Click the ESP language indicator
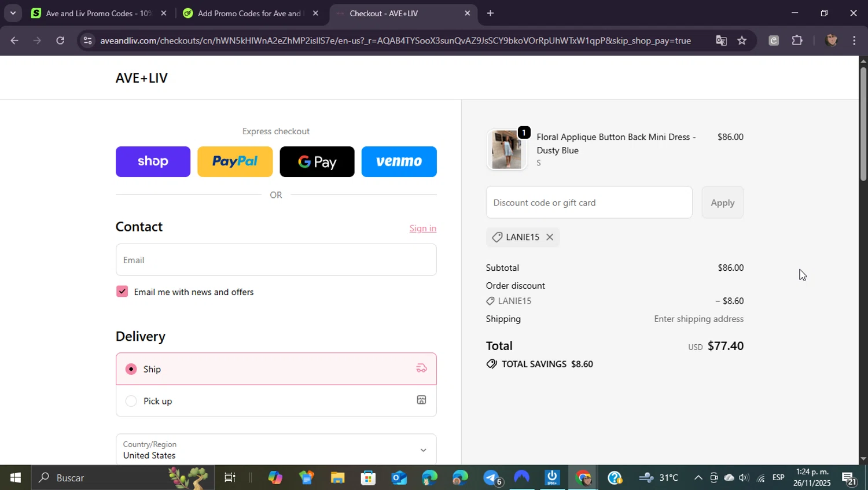The image size is (868, 490). tap(778, 478)
